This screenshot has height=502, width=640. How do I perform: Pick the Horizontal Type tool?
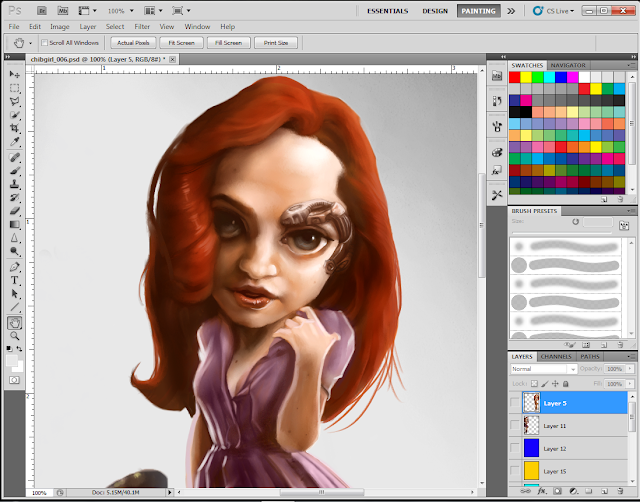15,281
